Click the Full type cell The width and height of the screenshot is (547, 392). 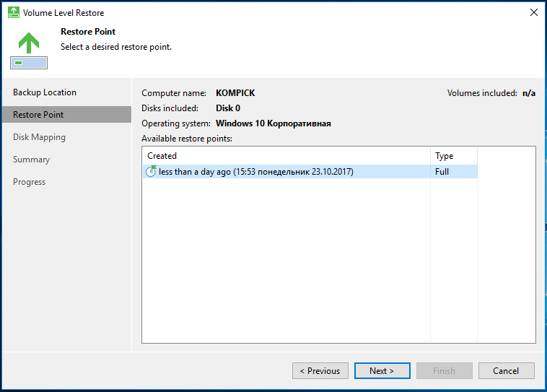[x=442, y=171]
